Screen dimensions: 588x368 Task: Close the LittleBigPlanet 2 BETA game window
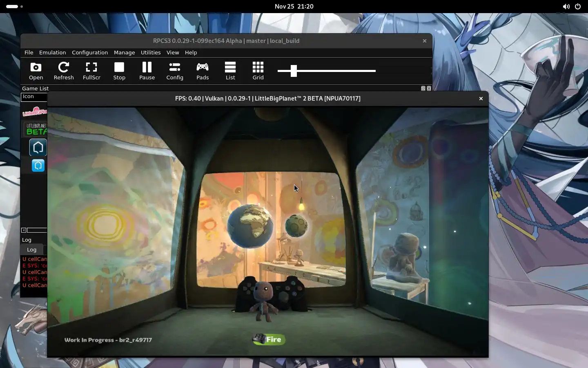[481, 99]
